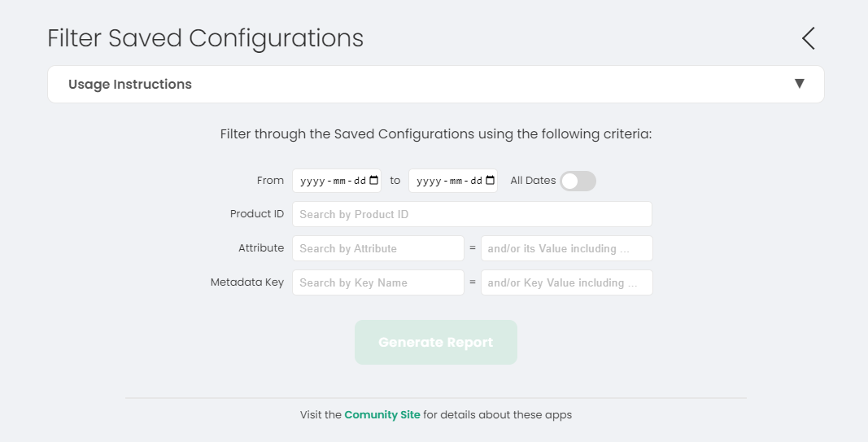Toggle the All Dates switch
Screen dimensions: 868x442
click(x=578, y=181)
